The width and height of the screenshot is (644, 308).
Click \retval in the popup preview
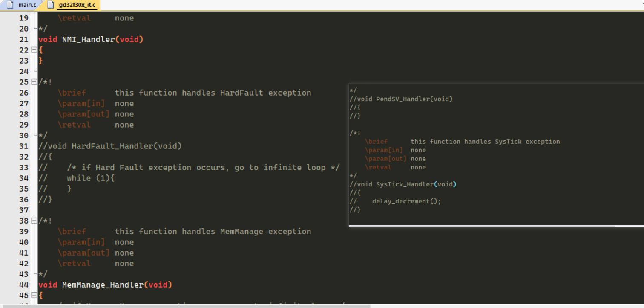378,167
